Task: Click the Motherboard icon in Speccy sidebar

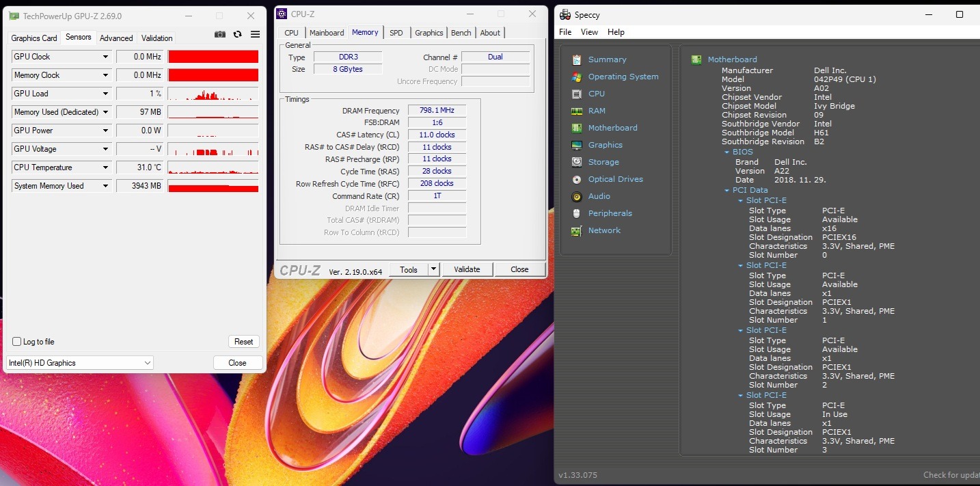Action: 577,128
